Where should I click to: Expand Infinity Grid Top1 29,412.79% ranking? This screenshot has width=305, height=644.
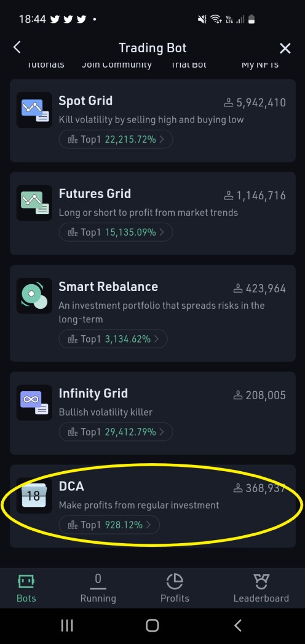(x=116, y=432)
